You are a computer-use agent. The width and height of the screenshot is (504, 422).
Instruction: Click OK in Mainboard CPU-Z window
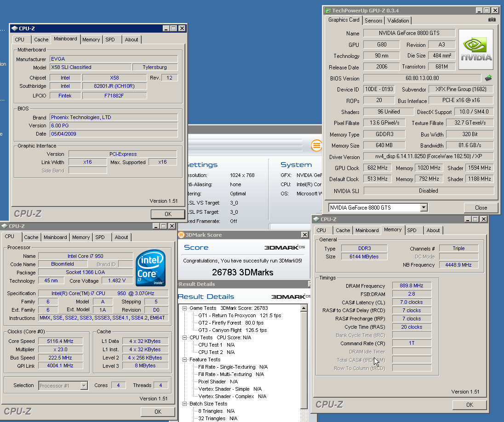click(x=168, y=214)
